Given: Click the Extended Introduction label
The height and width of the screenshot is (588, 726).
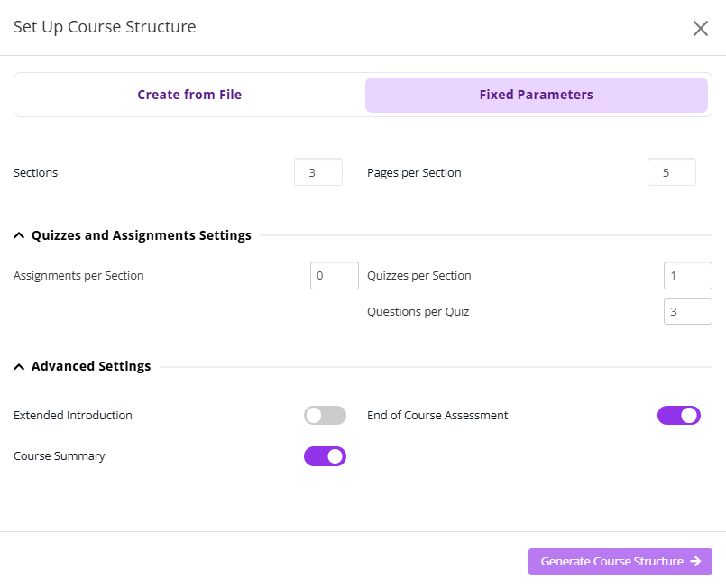Looking at the screenshot, I should pyautogui.click(x=73, y=416).
